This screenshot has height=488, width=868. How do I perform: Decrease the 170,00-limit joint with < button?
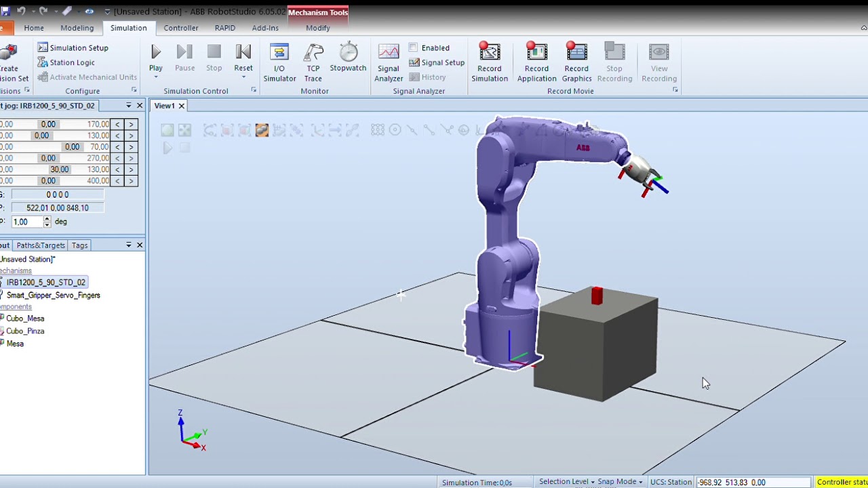point(117,124)
